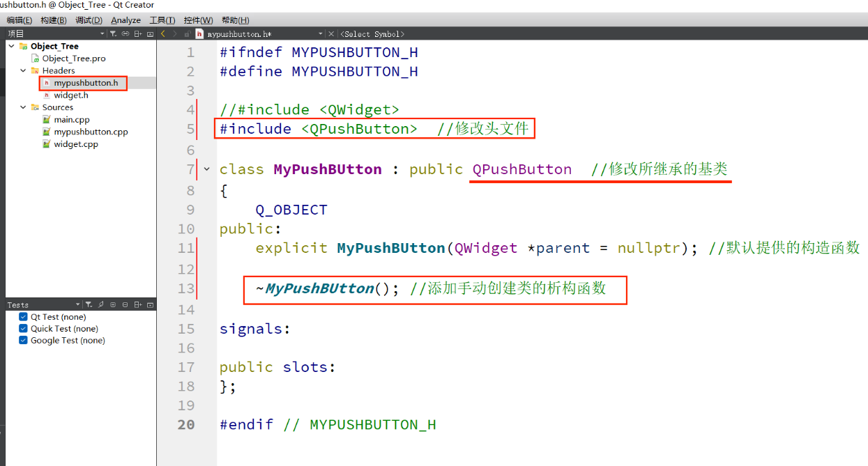Screen dimensions: 868x466
Task: Click the 'public slots:' code line
Action: 277,366
